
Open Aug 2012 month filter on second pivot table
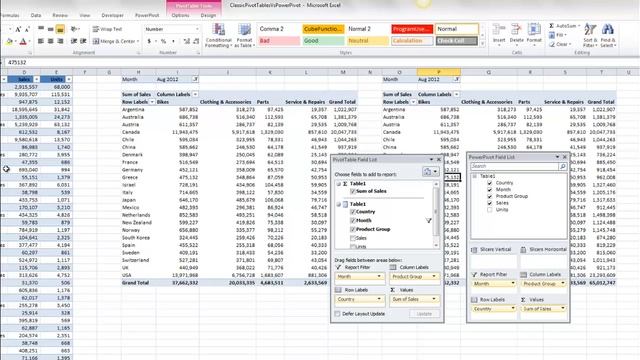pos(457,79)
